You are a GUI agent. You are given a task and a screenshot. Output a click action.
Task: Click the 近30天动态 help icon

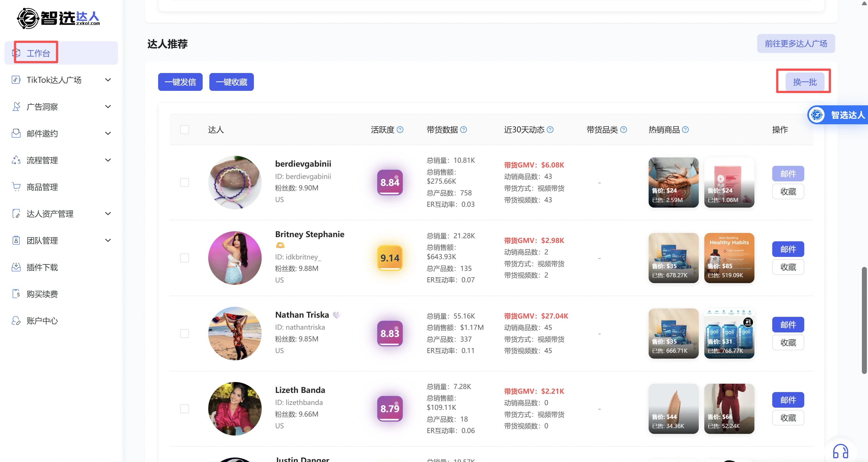[x=550, y=130]
